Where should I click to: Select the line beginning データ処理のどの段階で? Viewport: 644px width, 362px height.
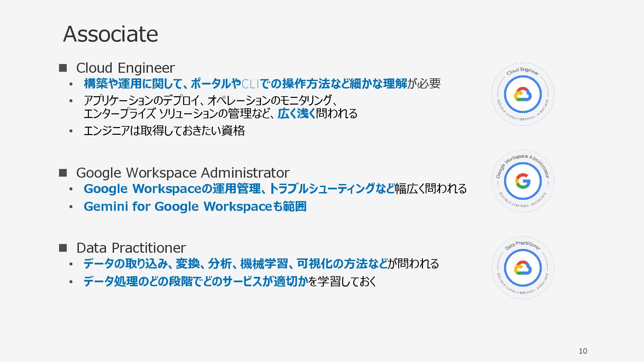click(230, 281)
